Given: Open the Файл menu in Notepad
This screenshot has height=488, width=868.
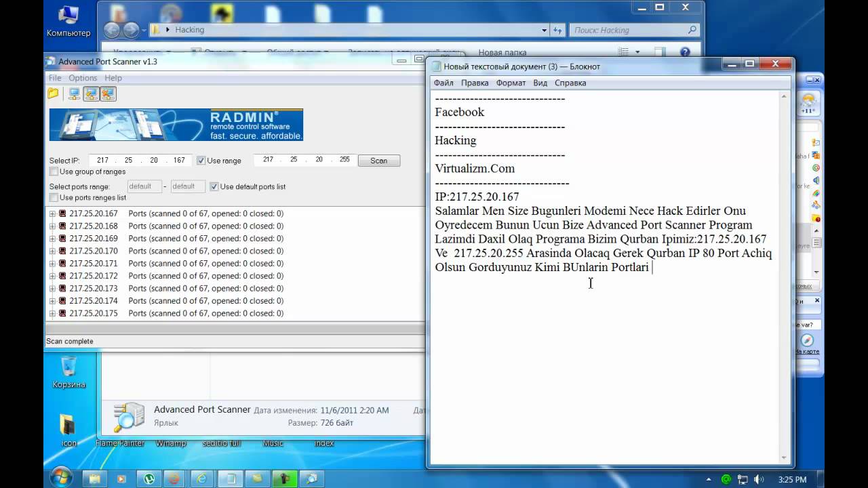Looking at the screenshot, I should click(443, 83).
